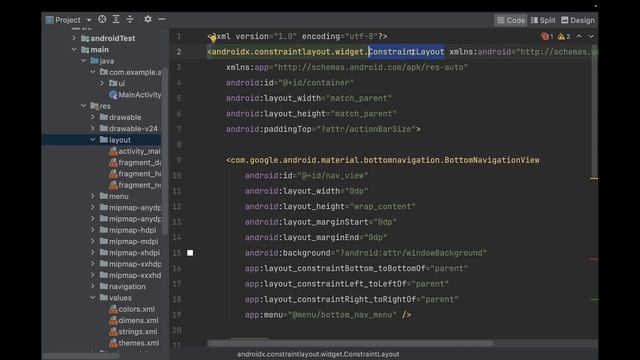Click the BottomNavigationView tag on line 9
The height and width of the screenshot is (360, 640).
[382, 160]
